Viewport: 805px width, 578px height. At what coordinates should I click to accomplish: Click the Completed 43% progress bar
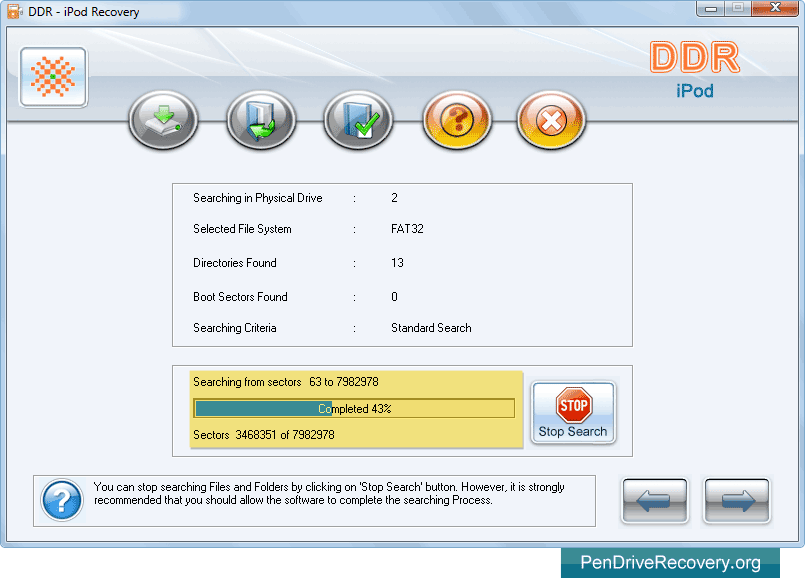click(354, 409)
